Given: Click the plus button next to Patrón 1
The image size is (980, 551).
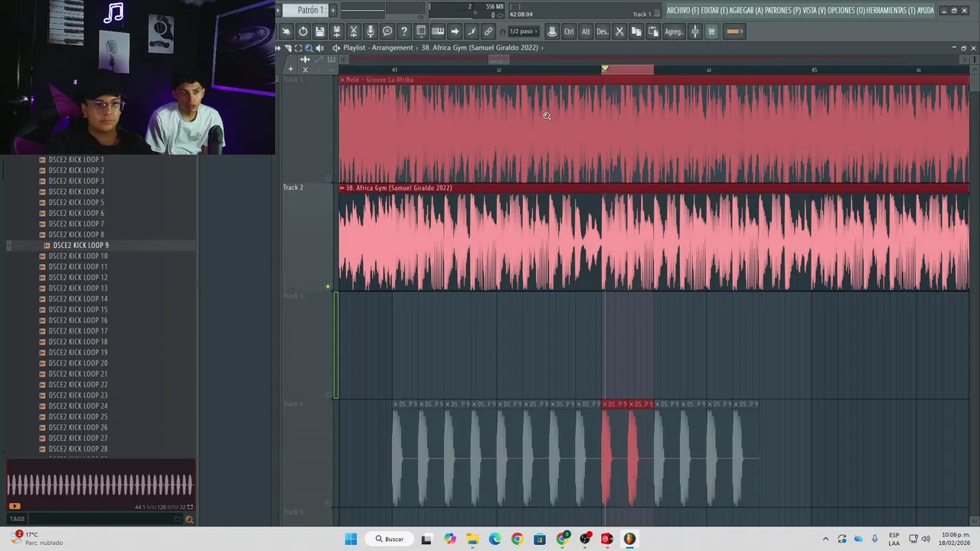Looking at the screenshot, I should (x=332, y=10).
